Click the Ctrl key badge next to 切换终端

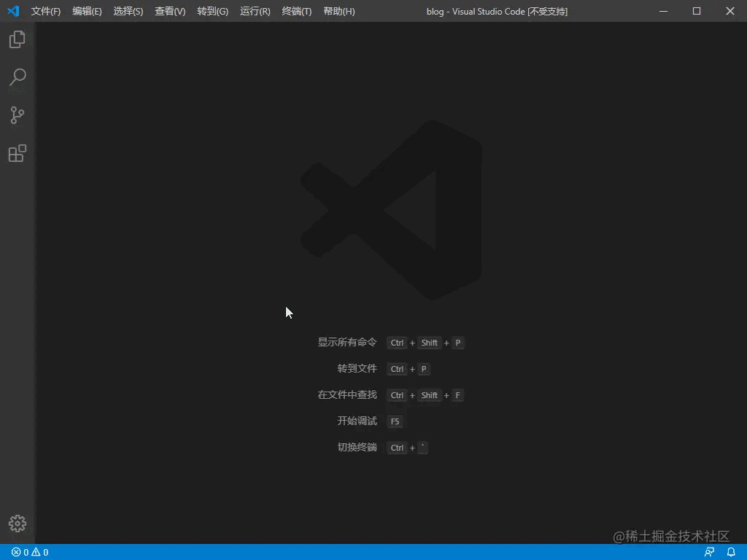(396, 447)
